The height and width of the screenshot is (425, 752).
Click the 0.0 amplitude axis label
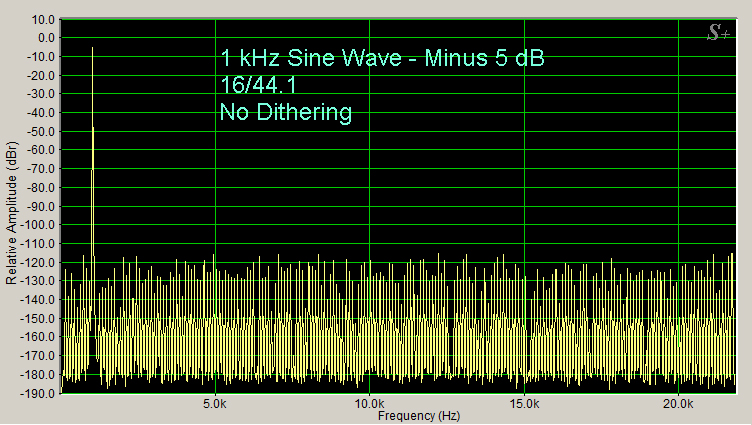click(x=45, y=38)
